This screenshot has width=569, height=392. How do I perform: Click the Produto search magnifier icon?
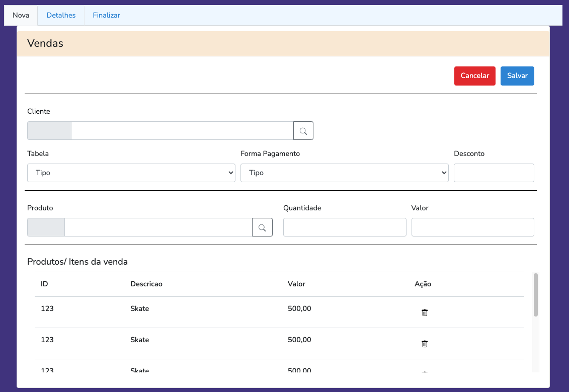coord(262,227)
